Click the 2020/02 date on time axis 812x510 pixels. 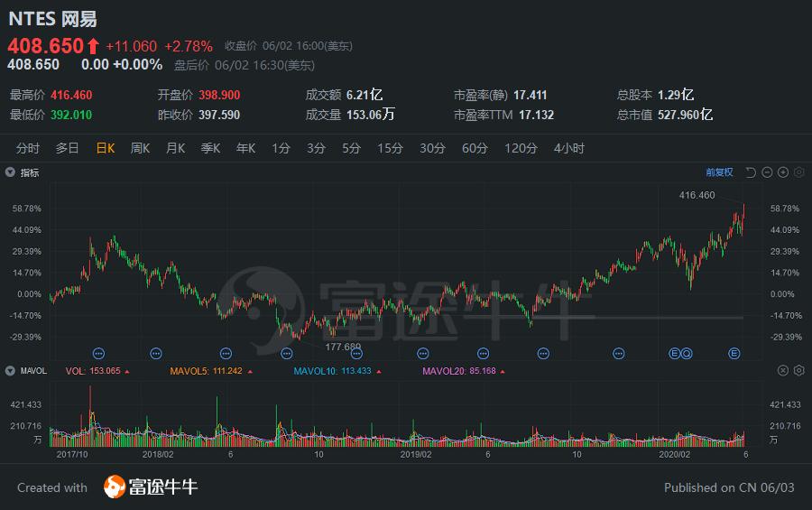click(674, 454)
